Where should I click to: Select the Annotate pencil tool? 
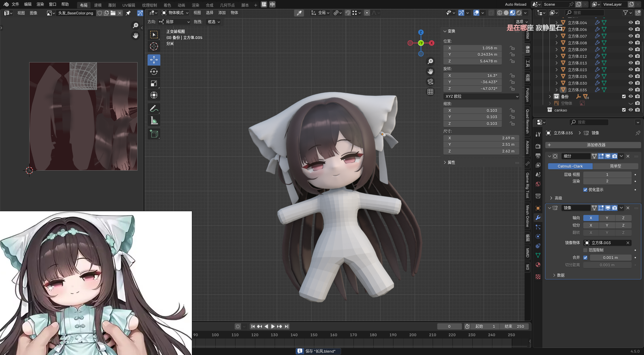point(154,108)
